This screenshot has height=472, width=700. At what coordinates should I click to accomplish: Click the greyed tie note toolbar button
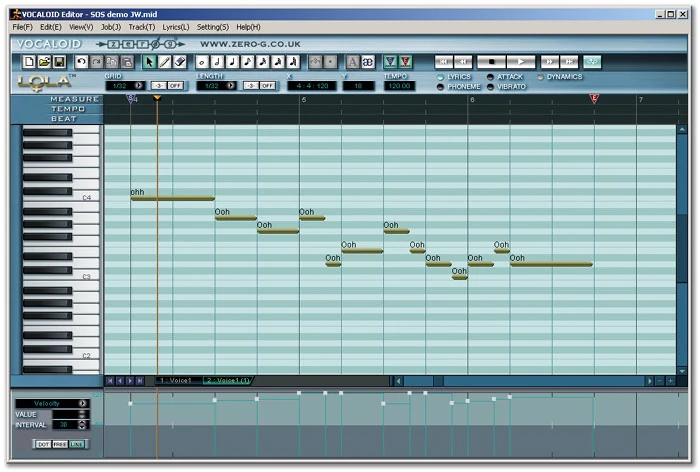pyautogui.click(x=315, y=62)
